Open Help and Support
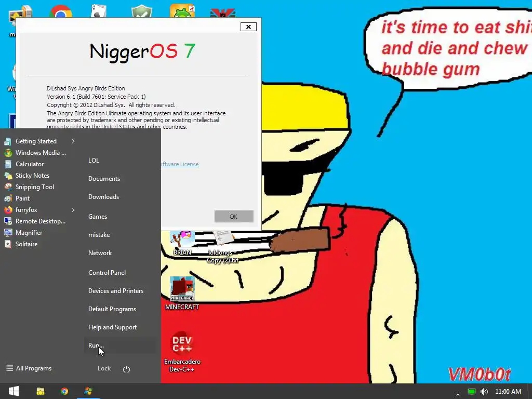 [112, 327]
